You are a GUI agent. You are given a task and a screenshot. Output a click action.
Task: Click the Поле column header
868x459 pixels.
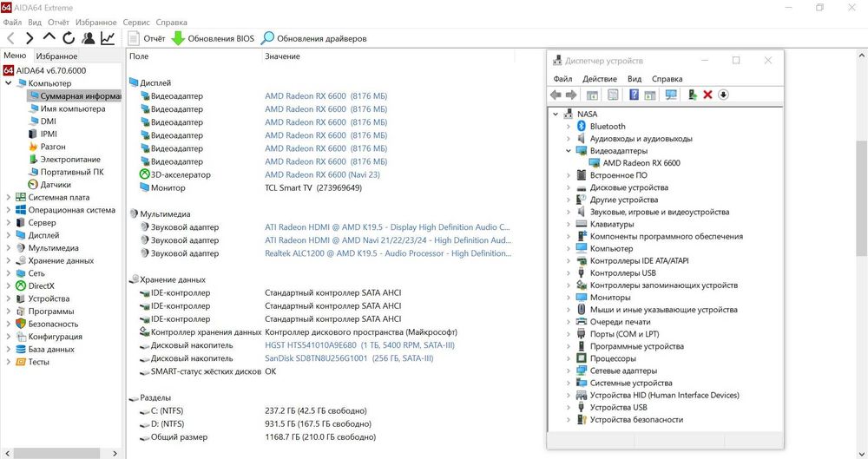pyautogui.click(x=139, y=56)
